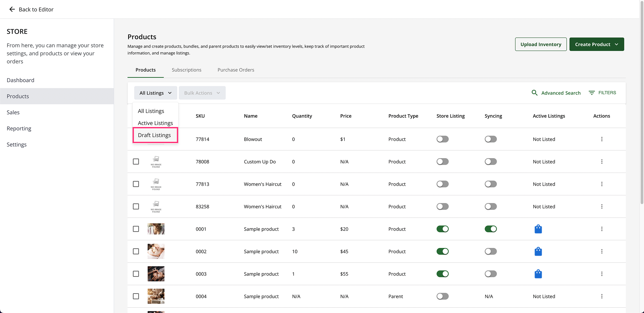Enable Syncing toggle for SKU 0002
The width and height of the screenshot is (644, 313).
(490, 251)
